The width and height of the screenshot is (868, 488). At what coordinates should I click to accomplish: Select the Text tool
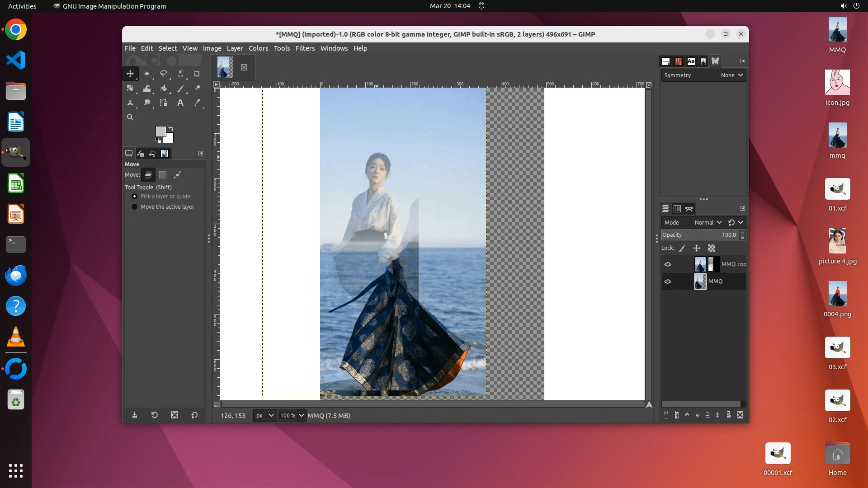pos(180,103)
